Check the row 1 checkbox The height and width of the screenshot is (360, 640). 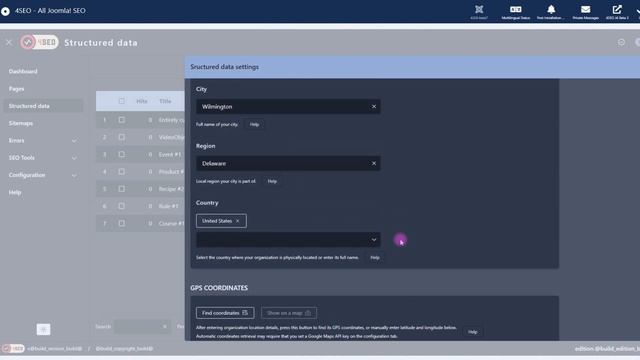pos(122,120)
